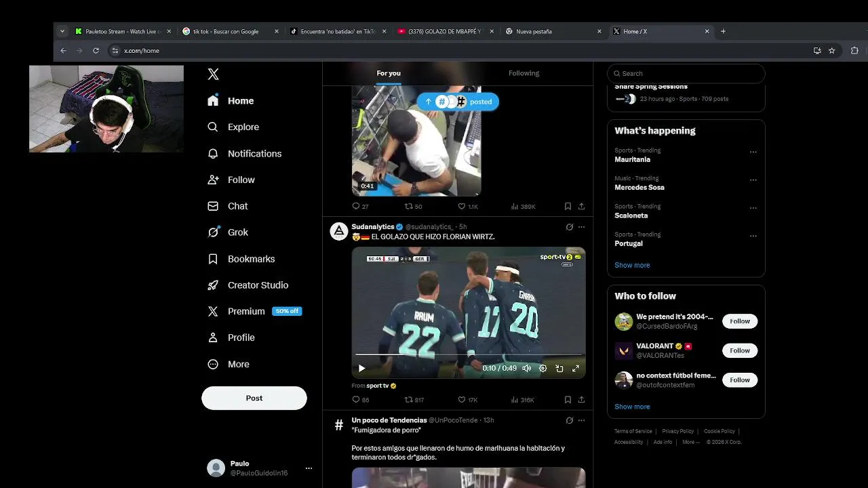Bookmark this page with star icon
The height and width of the screenshot is (488, 868).
[831, 50]
